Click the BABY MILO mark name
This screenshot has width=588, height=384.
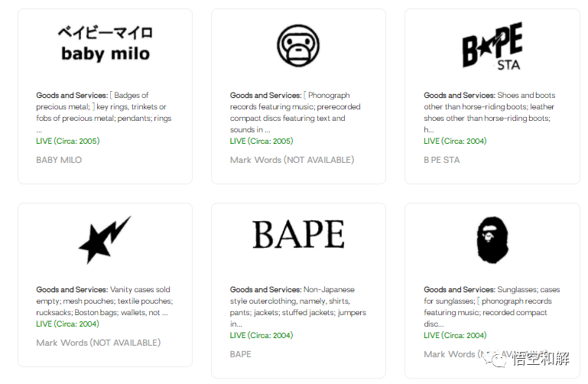pyautogui.click(x=59, y=160)
